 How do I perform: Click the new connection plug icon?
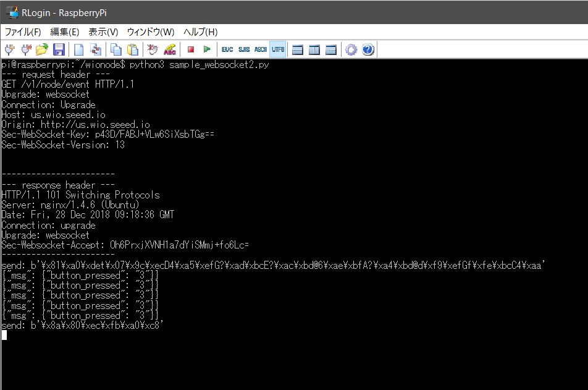10,49
